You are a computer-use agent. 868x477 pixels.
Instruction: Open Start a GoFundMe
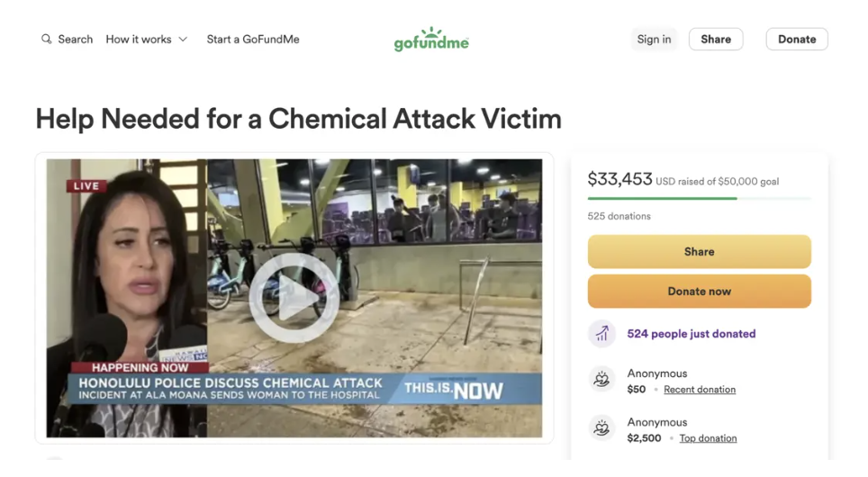click(253, 40)
